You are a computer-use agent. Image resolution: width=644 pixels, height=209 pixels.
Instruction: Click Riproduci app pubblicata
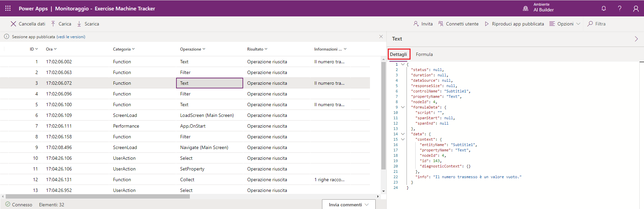point(514,24)
